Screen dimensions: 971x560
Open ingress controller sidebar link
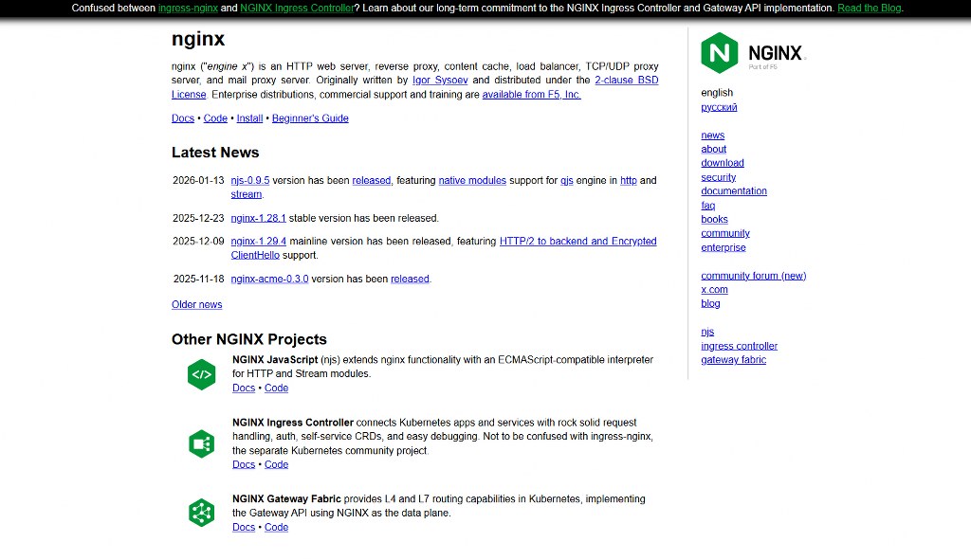point(739,346)
